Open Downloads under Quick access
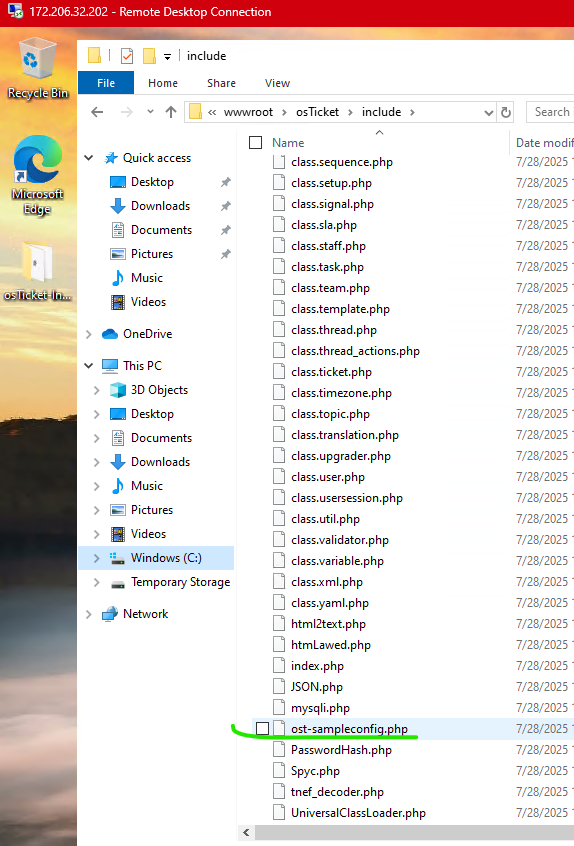Image resolution: width=574 pixels, height=846 pixels. 160,206
